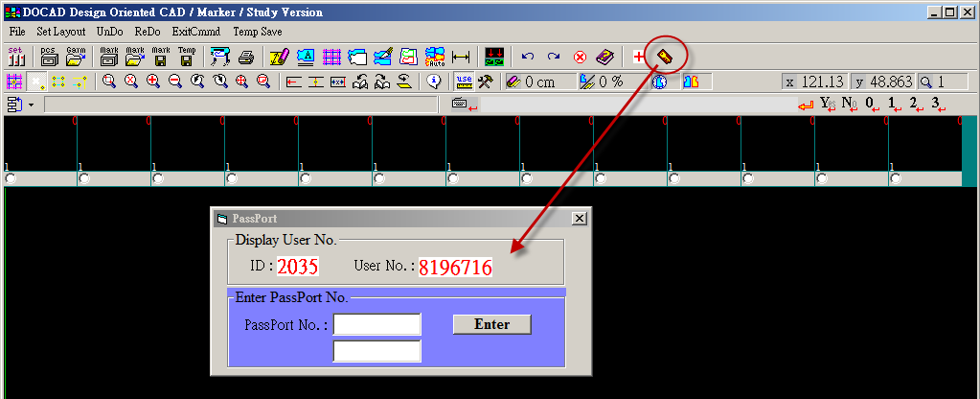The height and width of the screenshot is (399, 980).
Task: Click the plotter output icon
Action: point(220,57)
